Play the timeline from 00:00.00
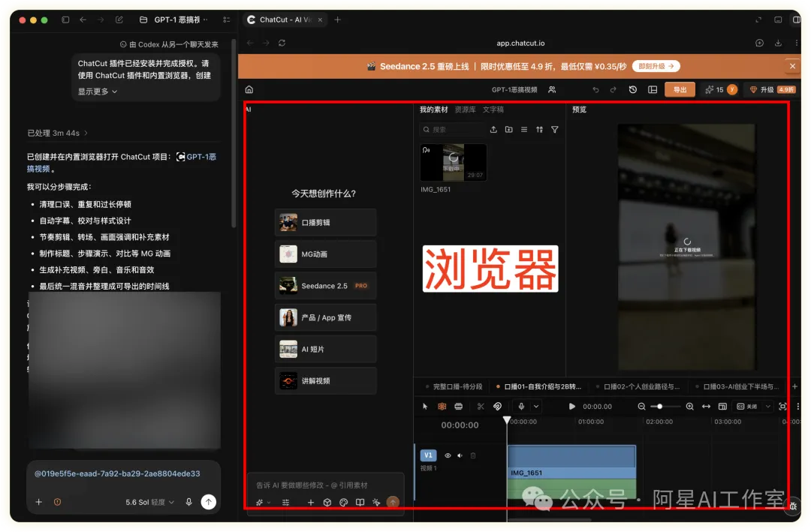This screenshot has width=811, height=532. [571, 407]
